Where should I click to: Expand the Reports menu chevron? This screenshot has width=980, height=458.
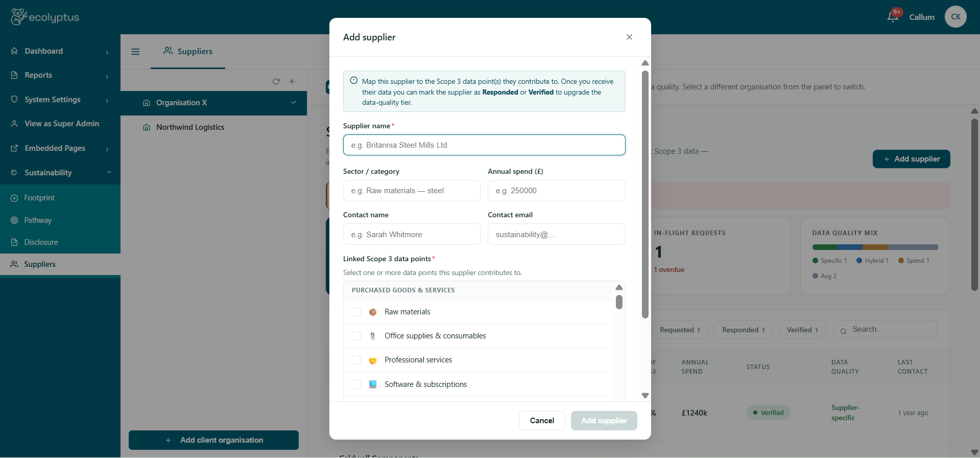(107, 77)
